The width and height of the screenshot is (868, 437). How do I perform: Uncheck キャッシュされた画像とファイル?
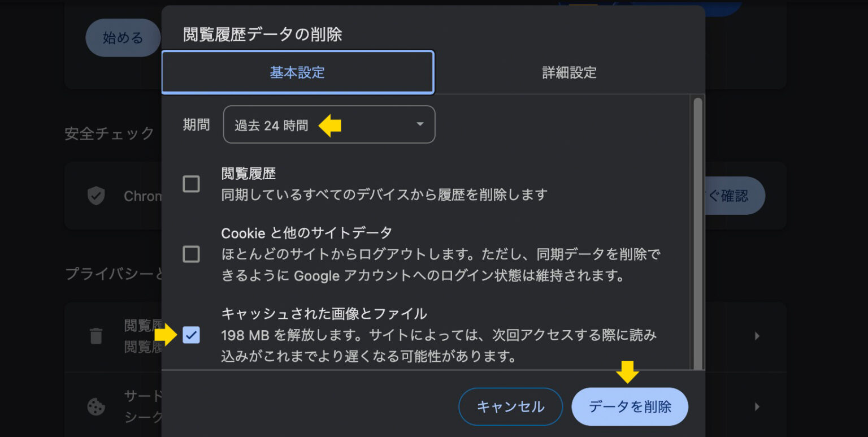tap(191, 335)
